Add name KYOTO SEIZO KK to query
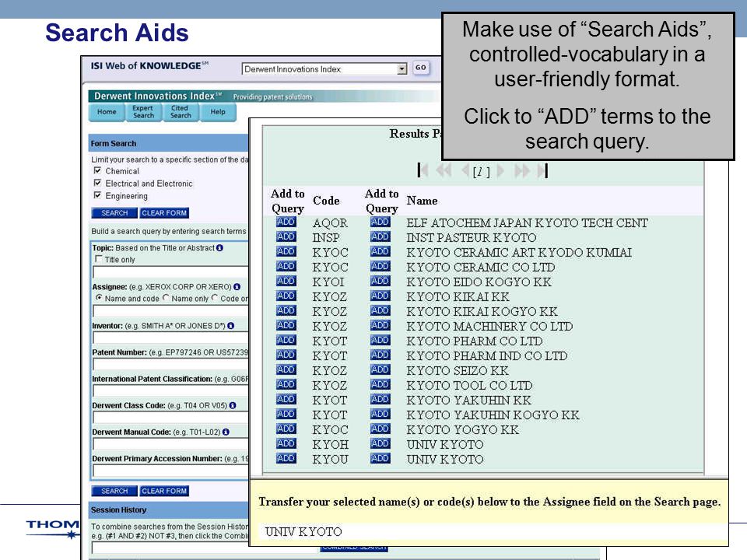This screenshot has height=560, width=747. [381, 369]
